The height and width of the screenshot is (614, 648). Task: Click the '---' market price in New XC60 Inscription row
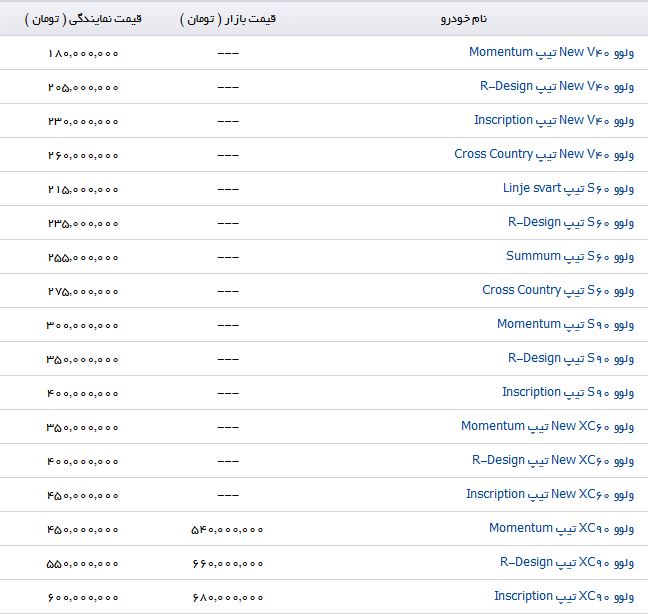(x=228, y=496)
